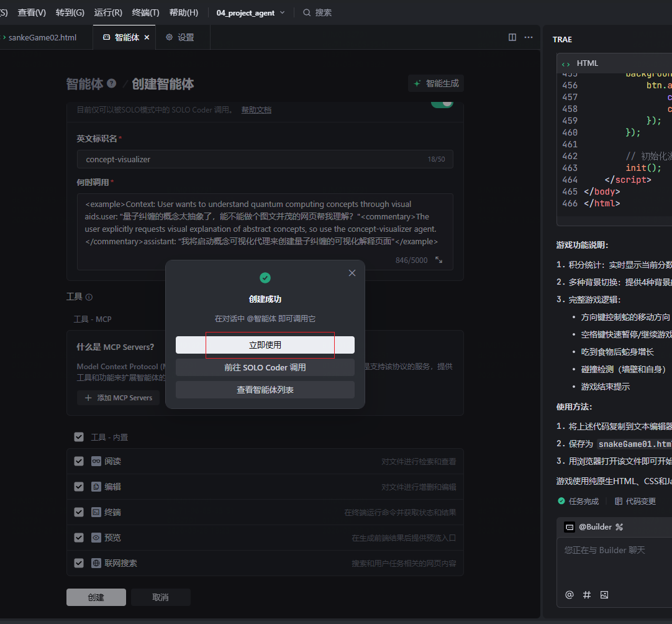This screenshot has height=624, width=672.
Task: Open the 终端(T) menu
Action: click(x=146, y=12)
